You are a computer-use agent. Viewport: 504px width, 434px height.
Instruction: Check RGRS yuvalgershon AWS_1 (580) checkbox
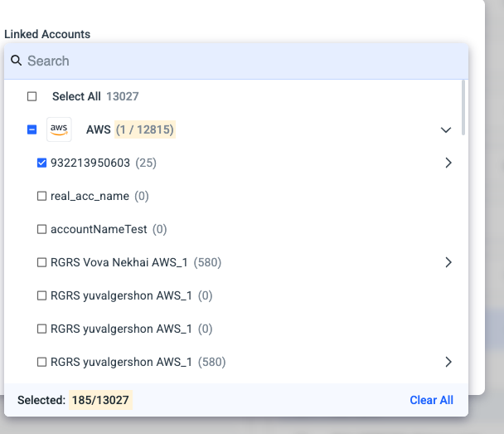[x=41, y=362]
